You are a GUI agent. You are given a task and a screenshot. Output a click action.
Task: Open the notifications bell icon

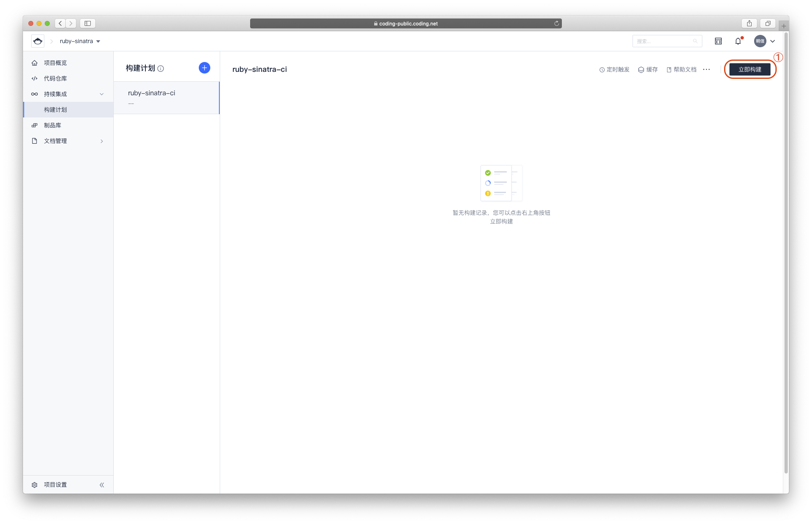pos(738,41)
